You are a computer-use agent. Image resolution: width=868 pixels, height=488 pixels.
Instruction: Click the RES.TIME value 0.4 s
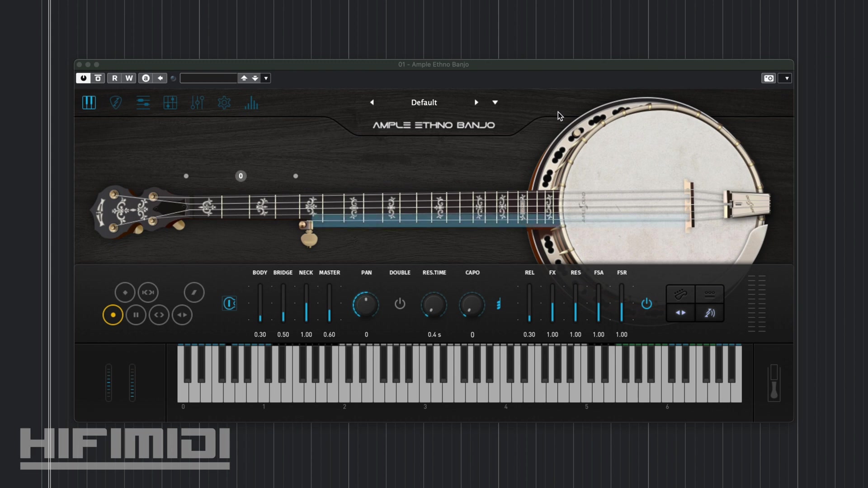point(434,335)
